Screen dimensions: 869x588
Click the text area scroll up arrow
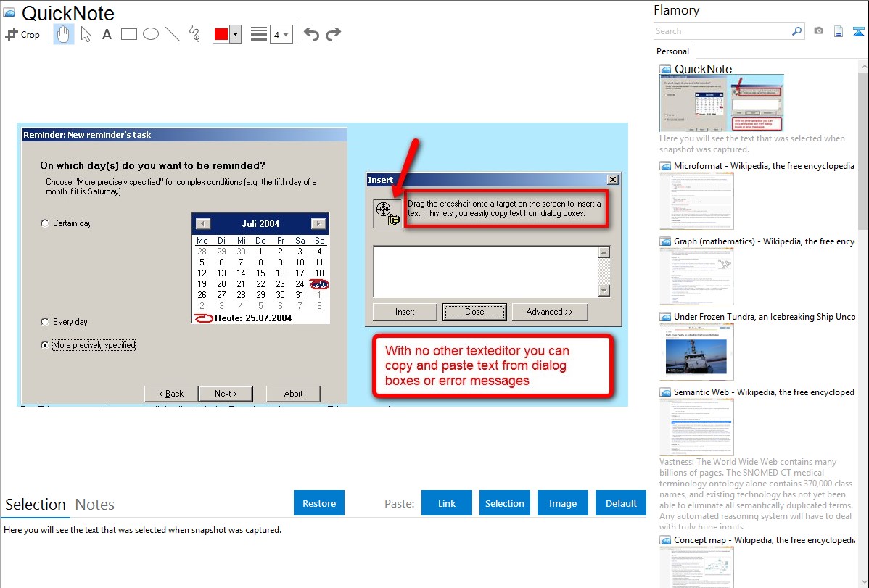605,253
